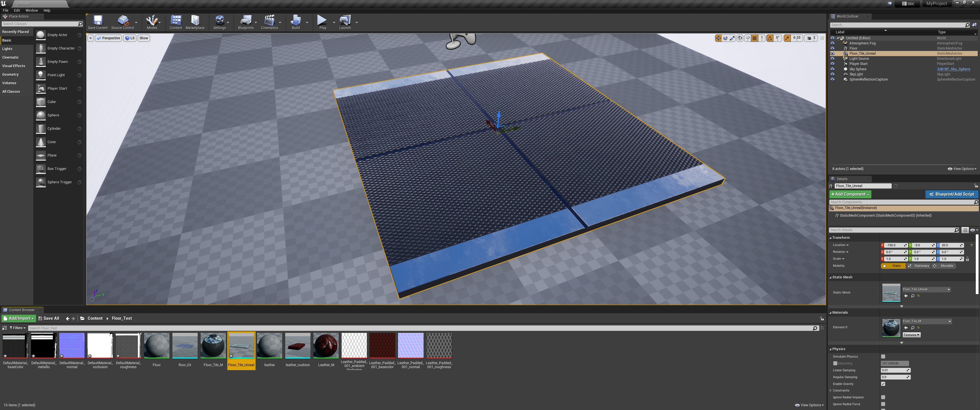The width and height of the screenshot is (980, 410).
Task: Click the Launch toolbar icon
Action: (x=345, y=22)
